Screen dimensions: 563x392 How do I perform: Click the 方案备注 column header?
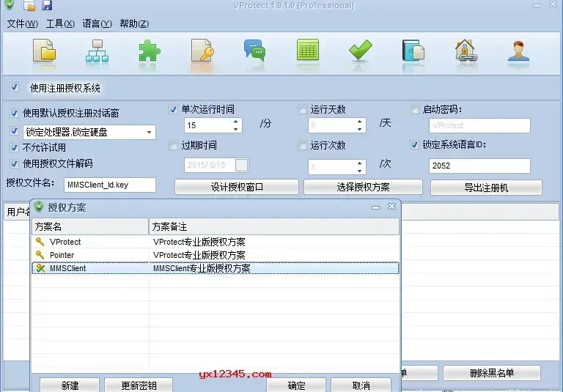[274, 226]
